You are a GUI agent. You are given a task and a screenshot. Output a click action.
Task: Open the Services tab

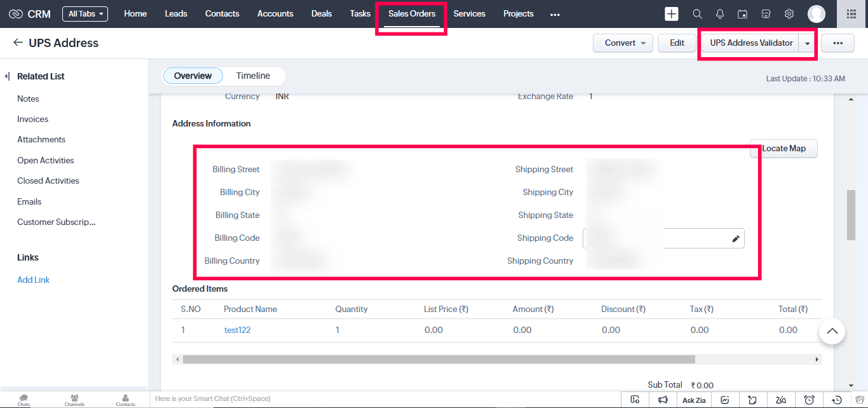pos(470,14)
